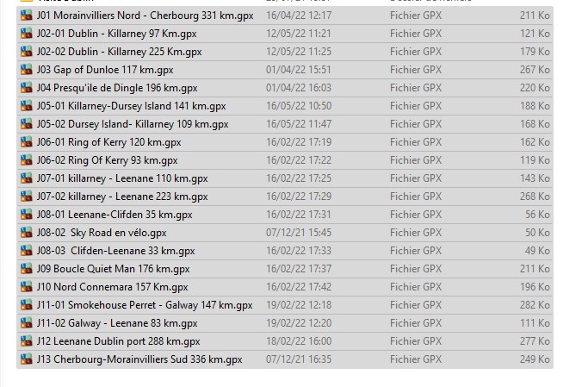The width and height of the screenshot is (588, 387).
Task: Click the icon next to J04 Presqu'ile de Dingle
Action: click(x=26, y=88)
